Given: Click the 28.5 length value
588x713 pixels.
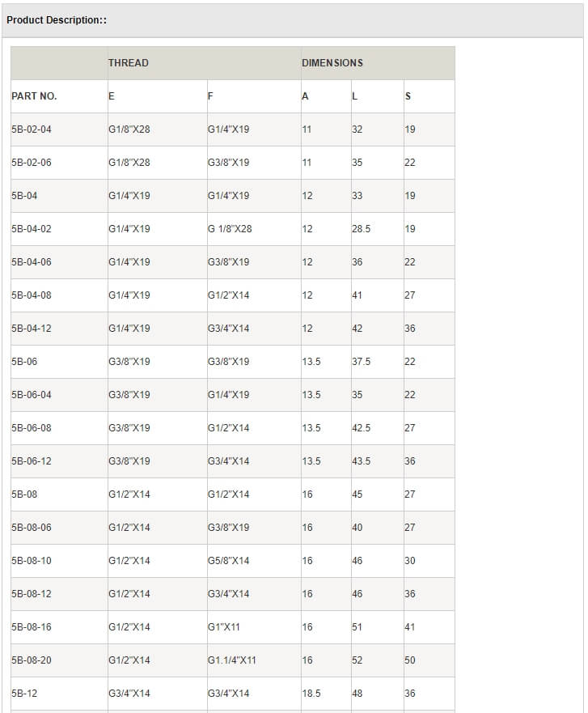Looking at the screenshot, I should [362, 229].
